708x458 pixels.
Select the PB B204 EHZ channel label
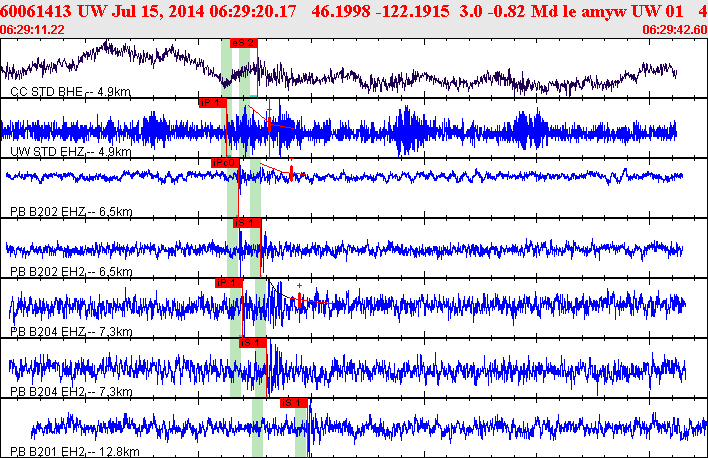[x=70, y=332]
